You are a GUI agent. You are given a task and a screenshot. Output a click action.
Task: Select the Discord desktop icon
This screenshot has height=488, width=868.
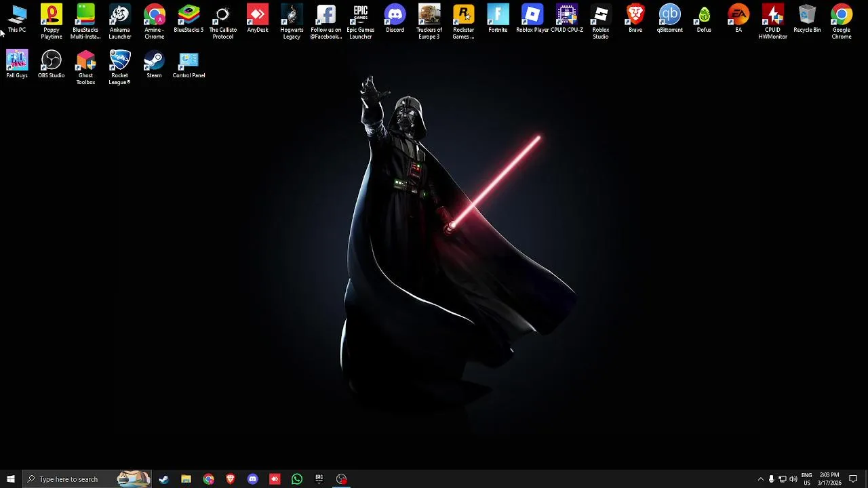pyautogui.click(x=395, y=19)
